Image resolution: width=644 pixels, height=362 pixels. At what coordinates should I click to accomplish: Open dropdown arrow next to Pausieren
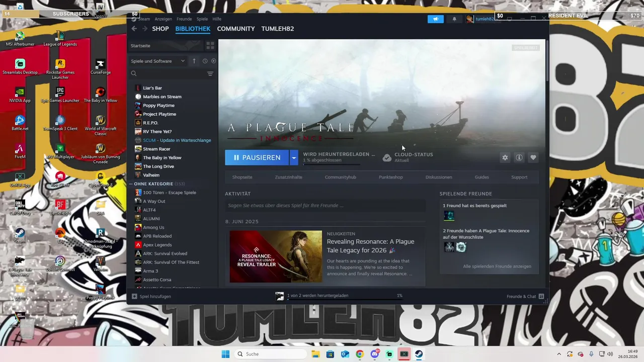pos(294,158)
